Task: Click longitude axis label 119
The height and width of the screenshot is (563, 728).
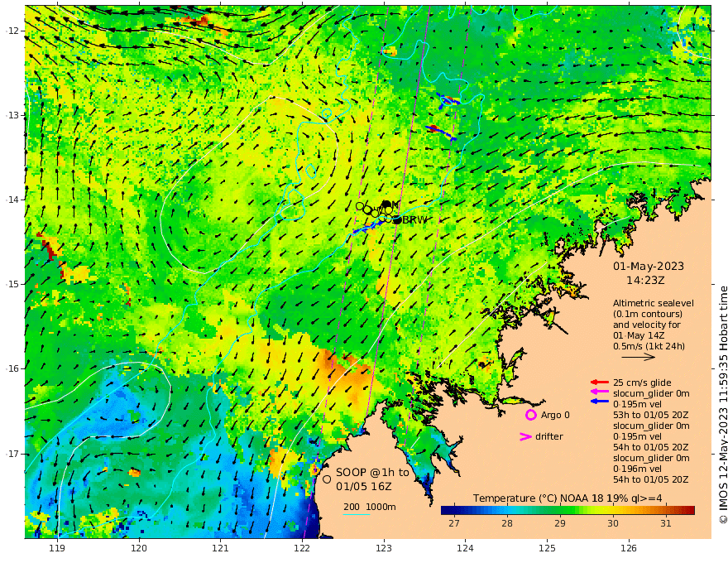Action: [x=57, y=549]
